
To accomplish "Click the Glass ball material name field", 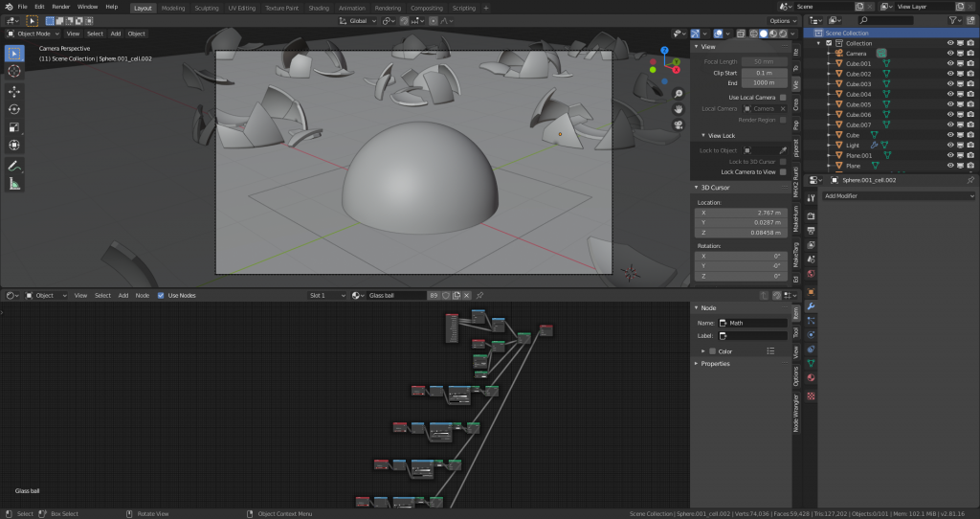I will click(396, 295).
